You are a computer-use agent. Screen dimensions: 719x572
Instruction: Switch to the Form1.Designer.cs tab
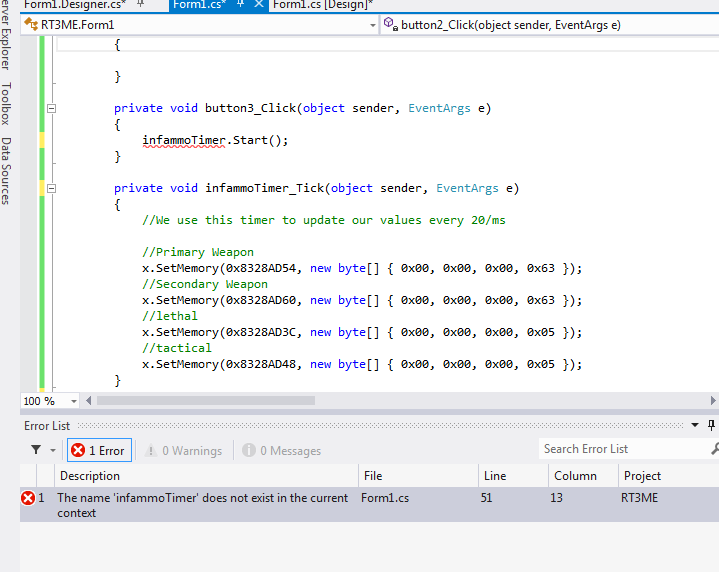pyautogui.click(x=73, y=5)
